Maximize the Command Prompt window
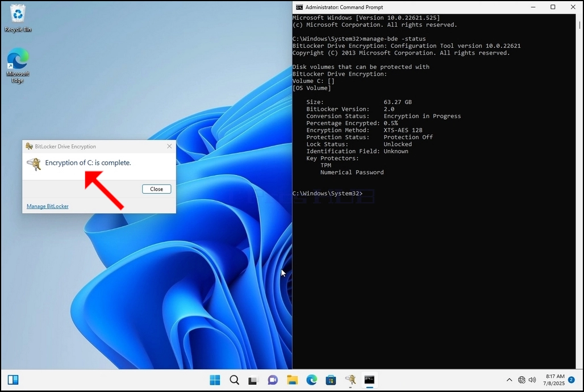 (x=553, y=7)
